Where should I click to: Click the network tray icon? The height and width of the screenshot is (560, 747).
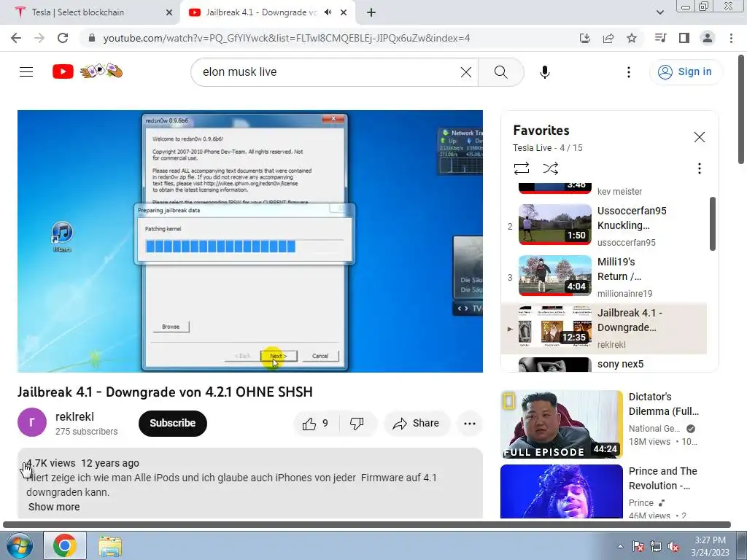[x=656, y=546]
